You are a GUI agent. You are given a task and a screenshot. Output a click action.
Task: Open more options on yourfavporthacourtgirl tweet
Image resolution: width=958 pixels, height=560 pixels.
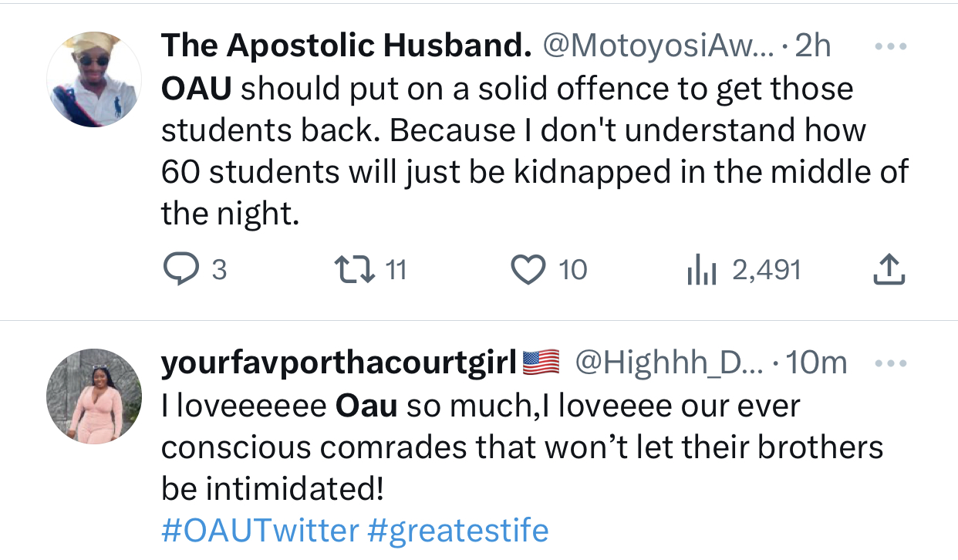[889, 363]
